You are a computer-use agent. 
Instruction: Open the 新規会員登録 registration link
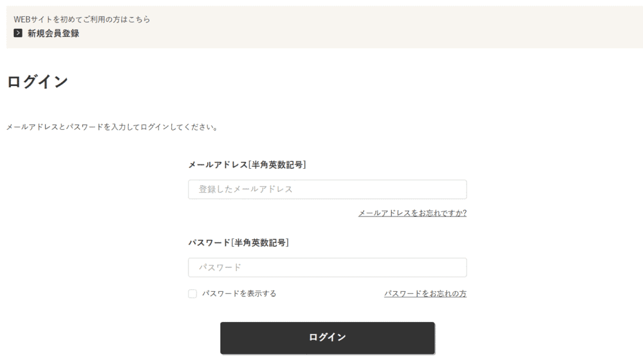53,33
